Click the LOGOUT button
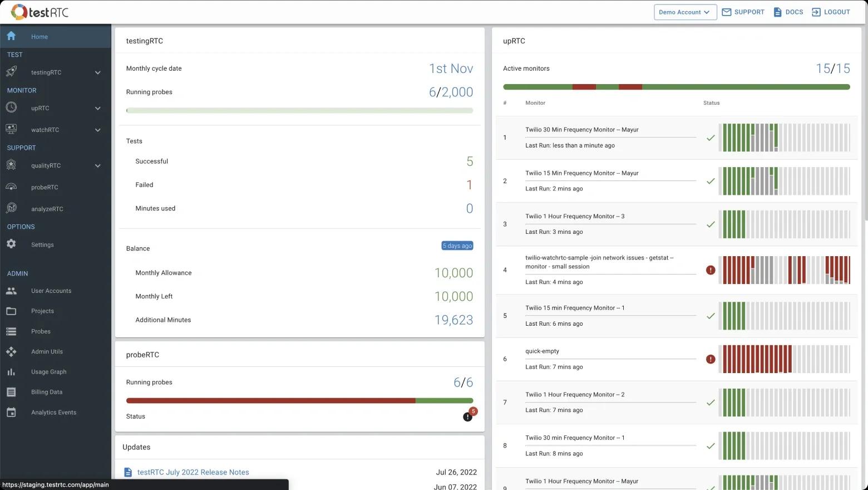 click(x=831, y=12)
